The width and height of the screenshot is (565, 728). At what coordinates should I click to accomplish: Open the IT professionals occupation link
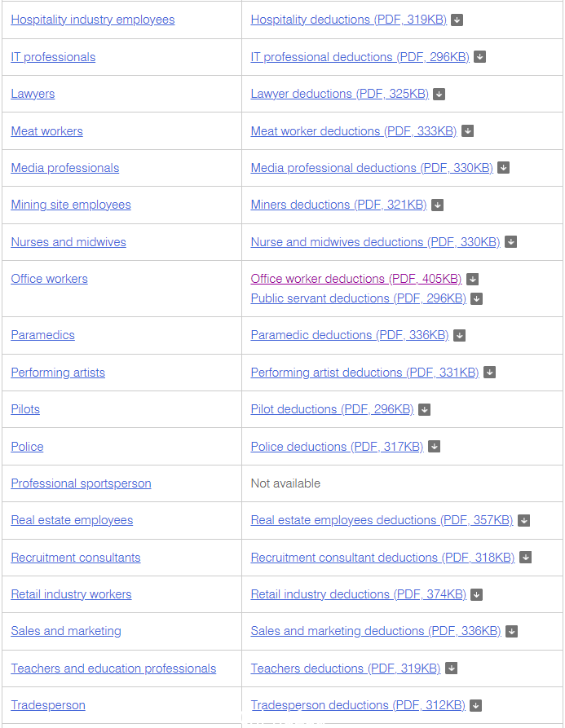coord(53,57)
